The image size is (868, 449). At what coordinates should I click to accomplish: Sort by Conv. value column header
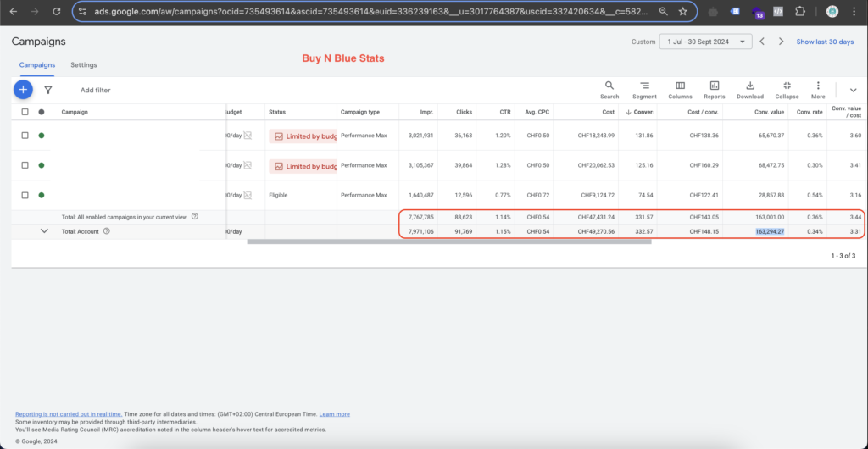tap(770, 112)
